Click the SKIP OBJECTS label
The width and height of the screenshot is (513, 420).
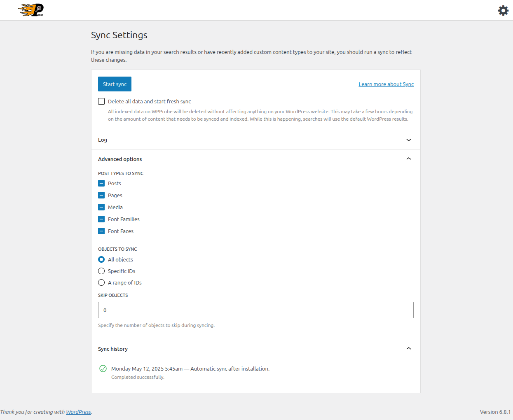[x=113, y=295]
